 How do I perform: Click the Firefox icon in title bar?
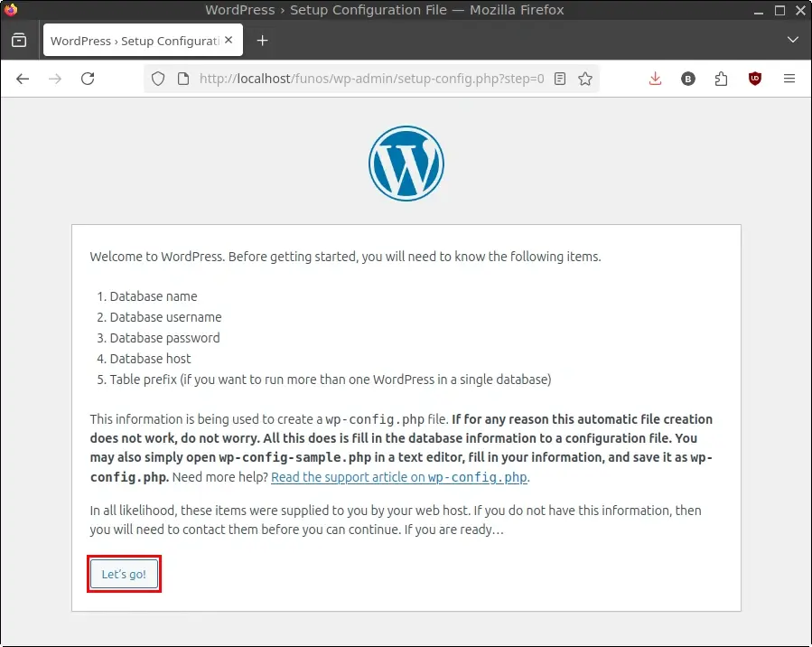coord(10,10)
